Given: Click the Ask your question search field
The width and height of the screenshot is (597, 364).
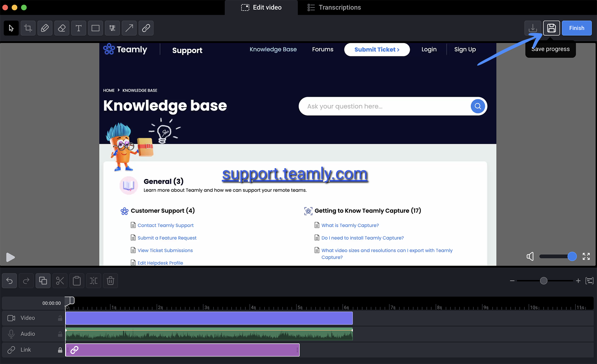Looking at the screenshot, I should [385, 106].
